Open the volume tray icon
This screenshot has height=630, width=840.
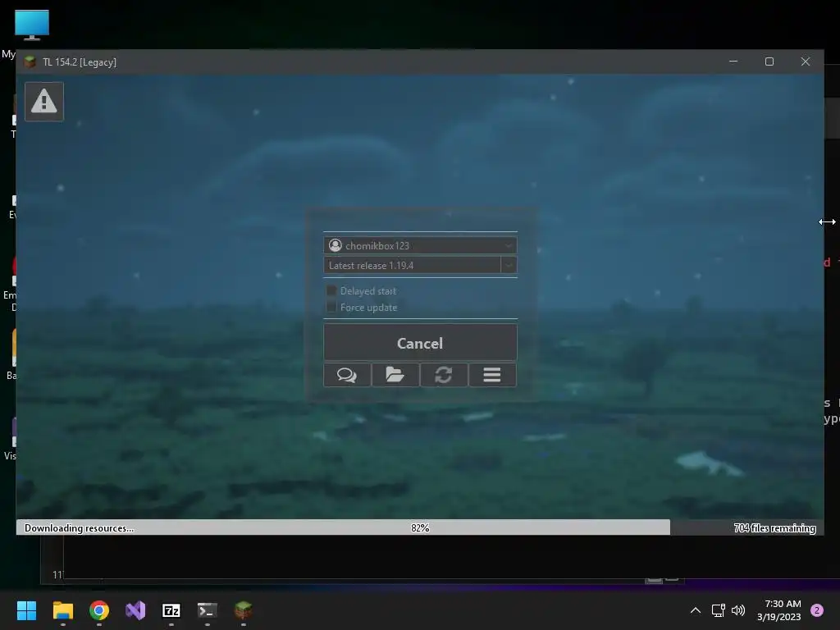tap(738, 610)
